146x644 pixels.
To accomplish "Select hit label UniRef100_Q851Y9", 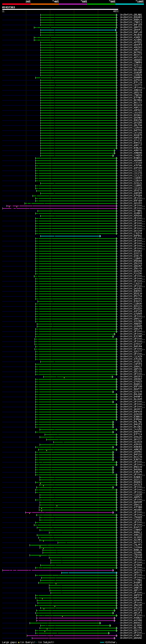I will (131, 93).
